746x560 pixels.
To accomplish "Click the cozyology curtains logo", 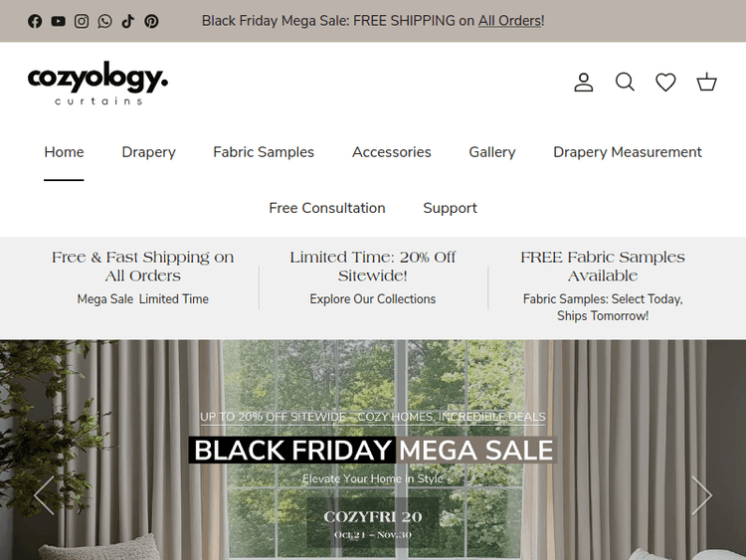I will 97,83.
